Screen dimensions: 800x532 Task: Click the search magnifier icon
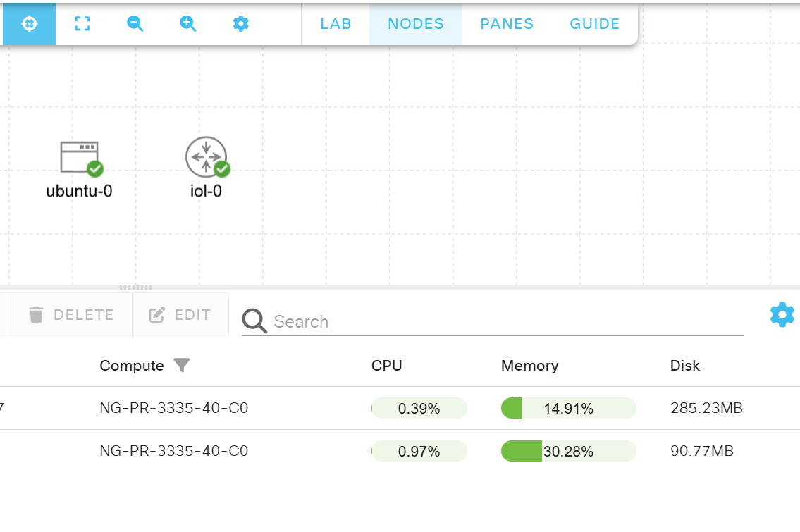pos(254,321)
